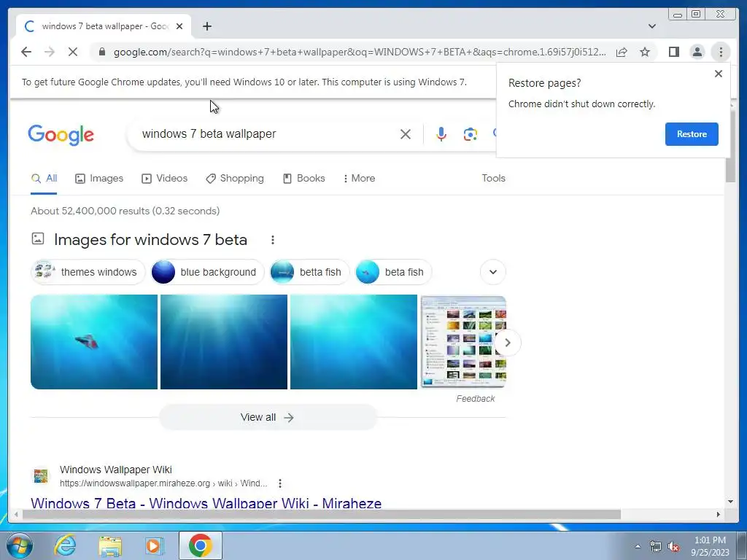Open tab search dropdown arrow

coord(652,26)
